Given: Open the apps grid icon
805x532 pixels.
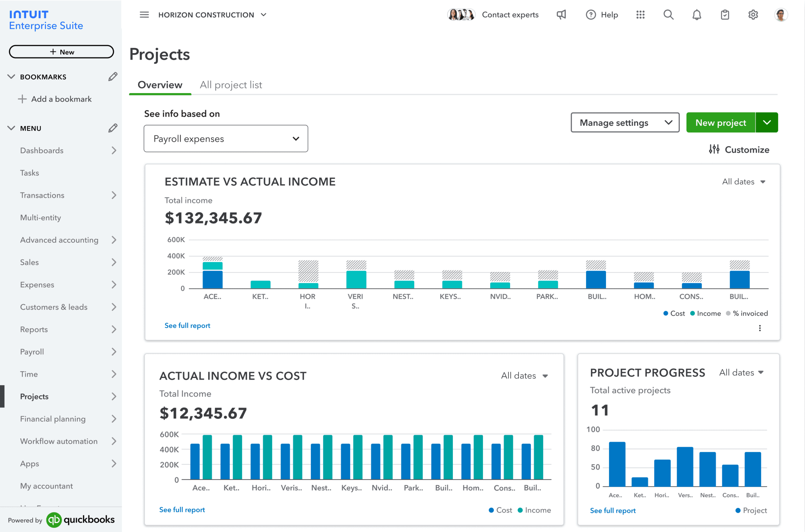Looking at the screenshot, I should tap(640, 14).
